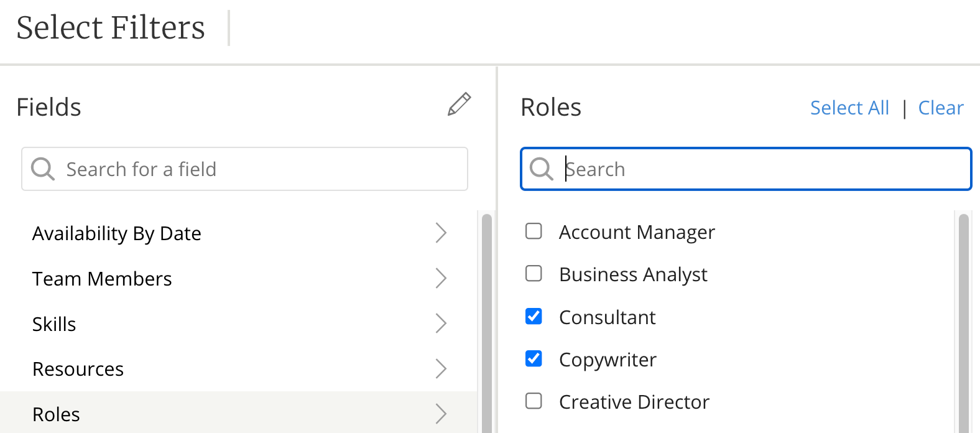The height and width of the screenshot is (433, 980).
Task: Open the Team Members field
Action: (x=239, y=279)
